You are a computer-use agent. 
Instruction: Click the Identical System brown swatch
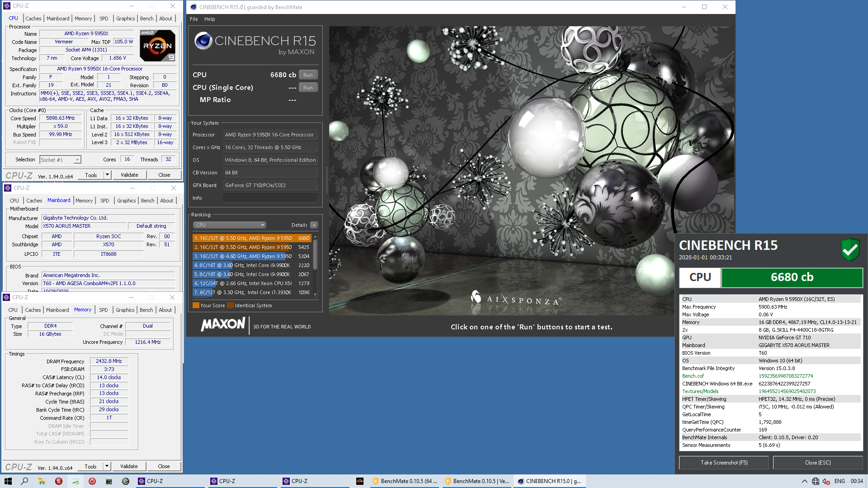pyautogui.click(x=231, y=305)
